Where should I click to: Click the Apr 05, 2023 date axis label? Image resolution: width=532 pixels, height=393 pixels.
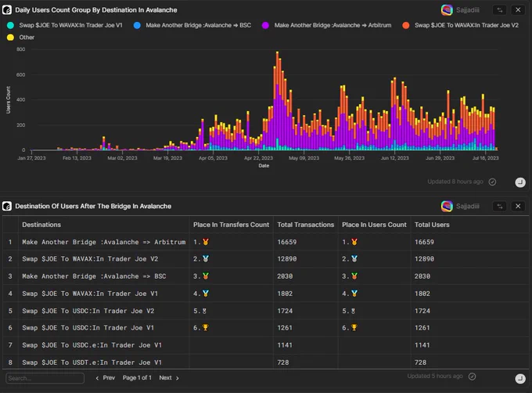pyautogui.click(x=213, y=158)
